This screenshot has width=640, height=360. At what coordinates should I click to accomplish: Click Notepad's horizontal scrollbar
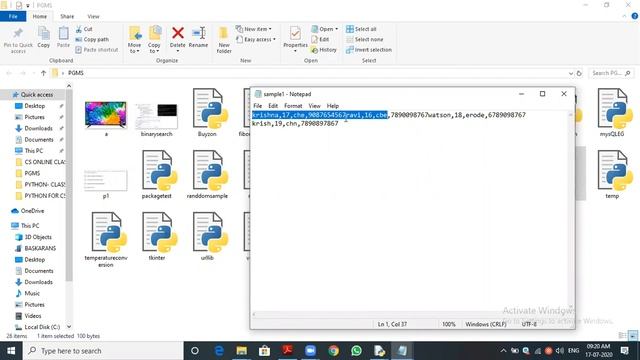click(410, 314)
